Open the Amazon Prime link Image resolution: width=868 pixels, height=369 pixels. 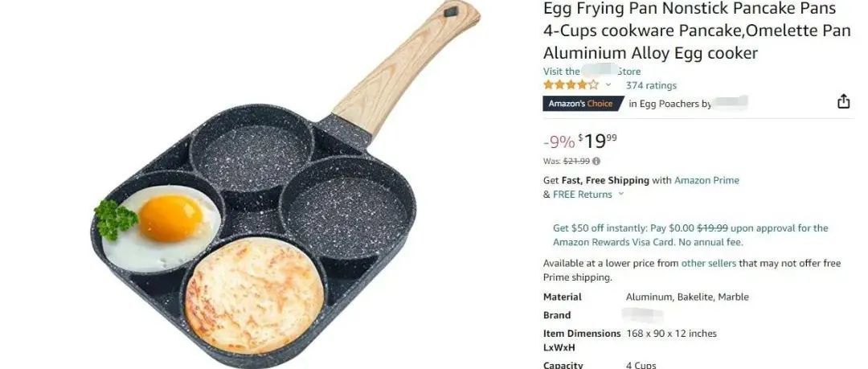706,180
